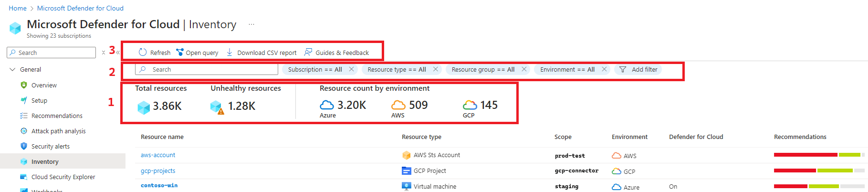
Task: Go to Home breadcrumb link
Action: 18,8
